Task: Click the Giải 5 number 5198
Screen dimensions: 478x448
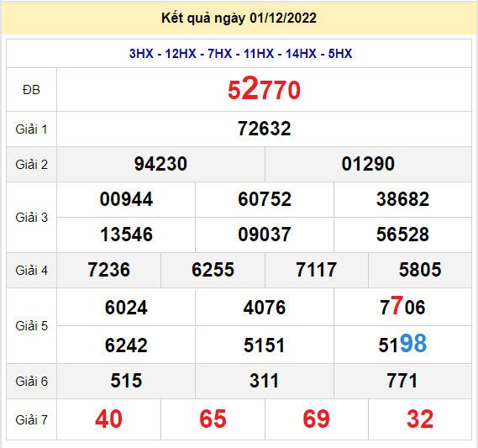Action: point(402,344)
